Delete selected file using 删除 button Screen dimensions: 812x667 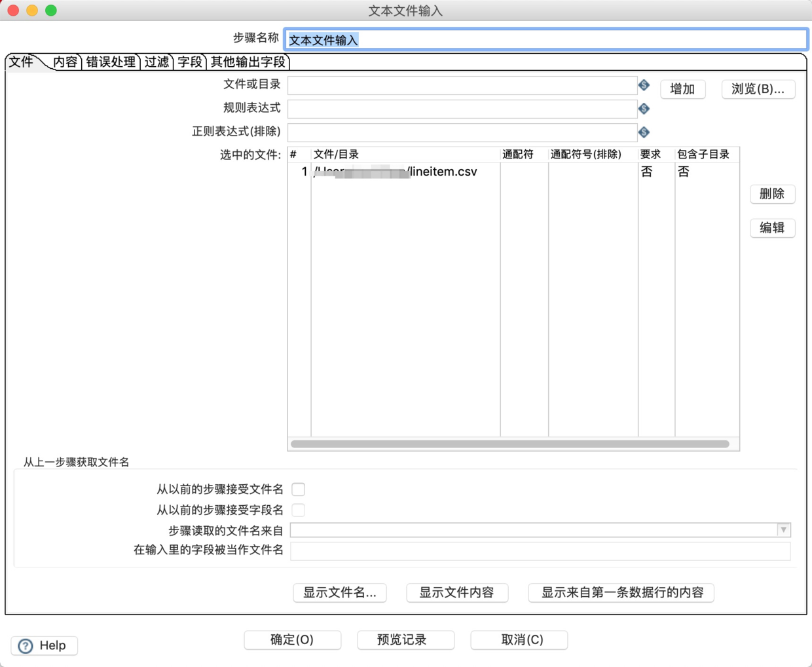click(x=773, y=194)
